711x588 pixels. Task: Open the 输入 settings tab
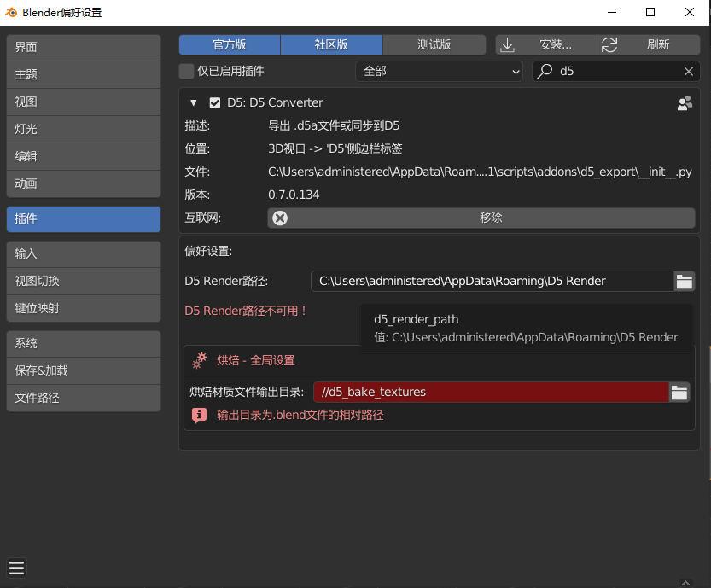click(x=84, y=253)
